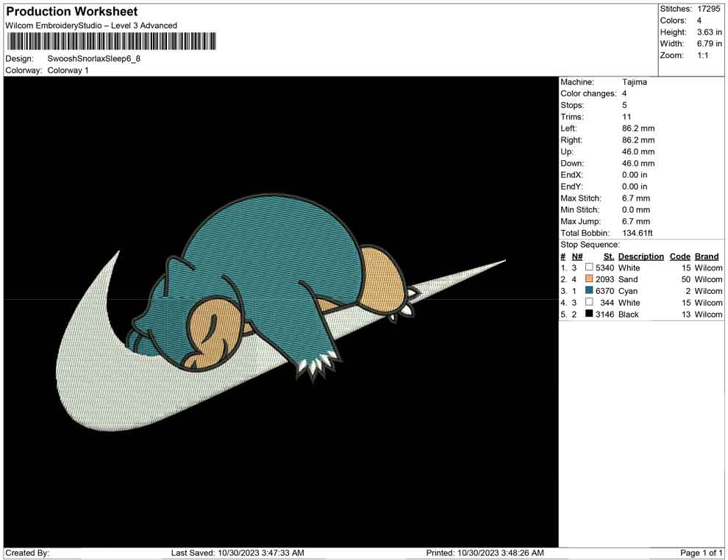
Task: Select the Code column header
Action: (x=679, y=256)
